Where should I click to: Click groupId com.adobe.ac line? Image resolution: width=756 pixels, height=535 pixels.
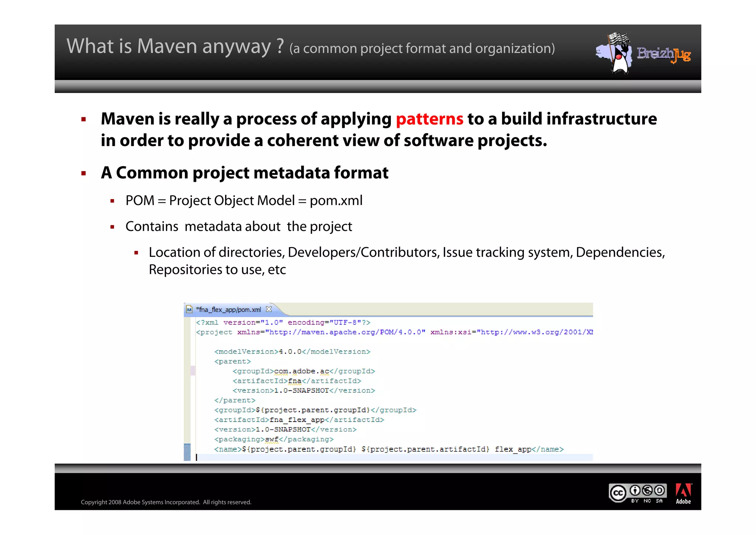pyautogui.click(x=304, y=371)
